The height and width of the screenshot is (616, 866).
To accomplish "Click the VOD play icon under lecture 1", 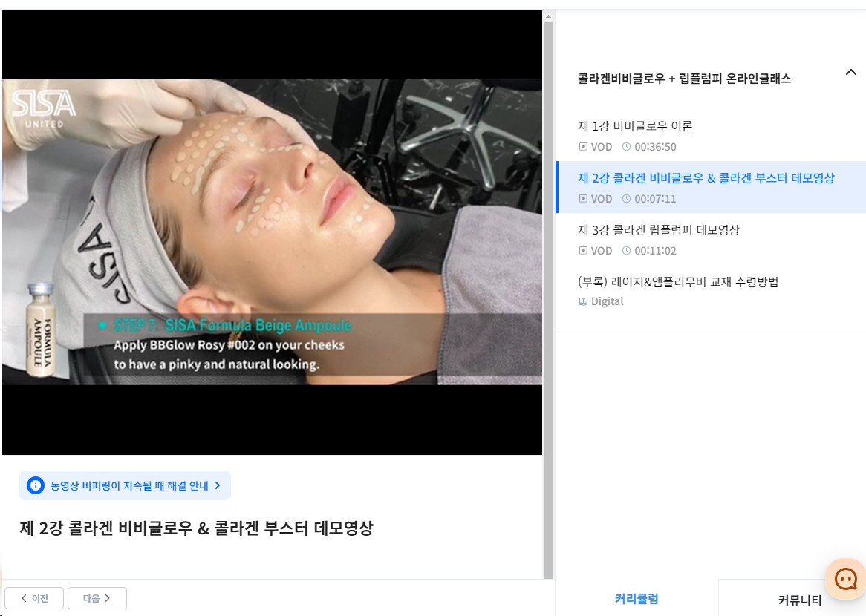I will click(583, 147).
